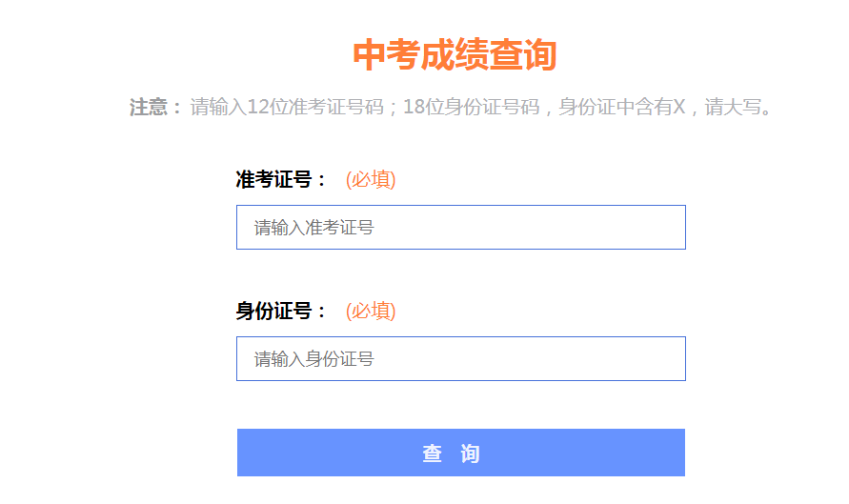Click the 准考证号： field label

click(x=281, y=179)
